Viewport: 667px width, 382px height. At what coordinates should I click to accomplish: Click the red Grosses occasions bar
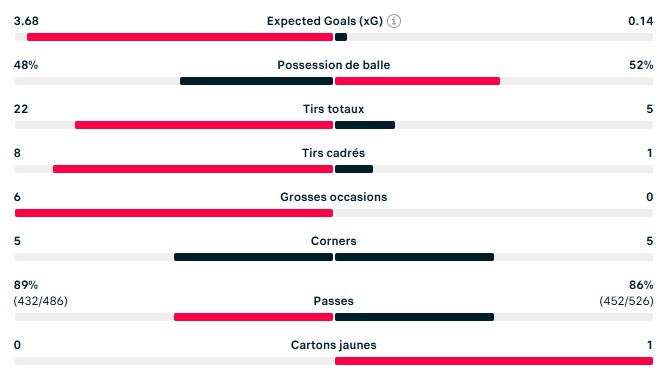tap(174, 213)
